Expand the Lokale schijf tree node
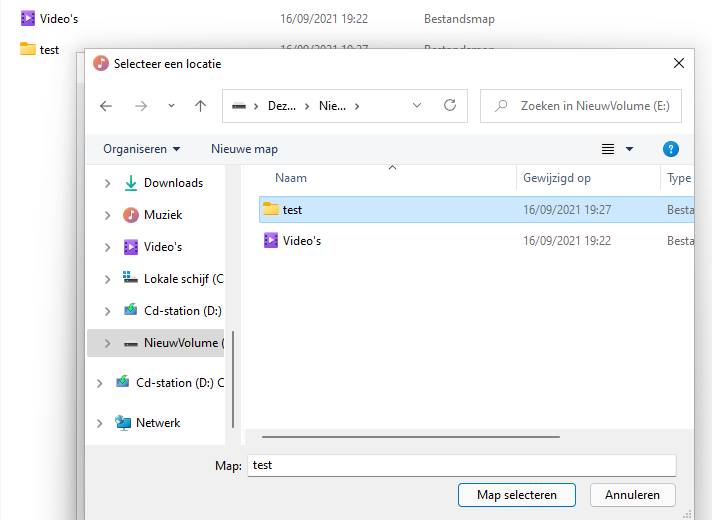 coord(108,279)
